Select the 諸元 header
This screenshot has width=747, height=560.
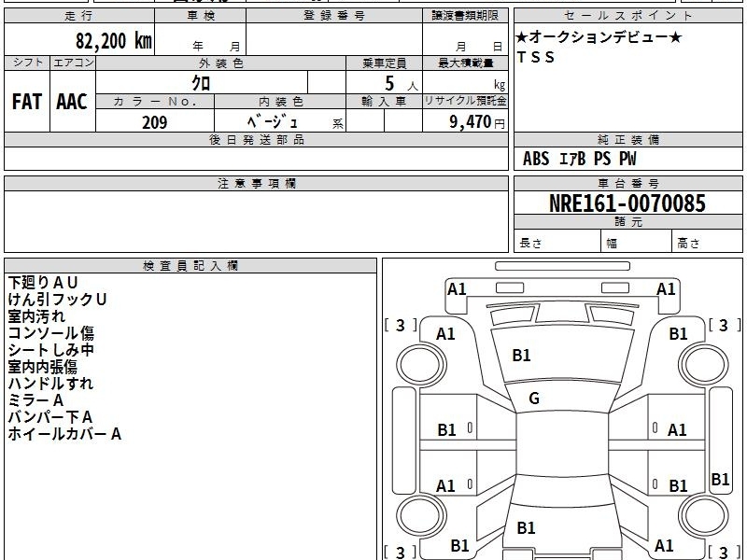coord(627,222)
